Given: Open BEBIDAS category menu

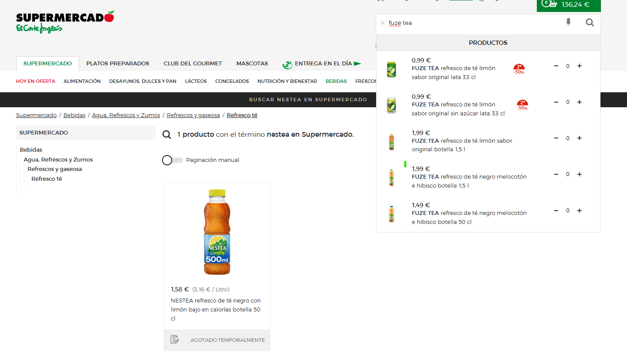Looking at the screenshot, I should (x=336, y=81).
